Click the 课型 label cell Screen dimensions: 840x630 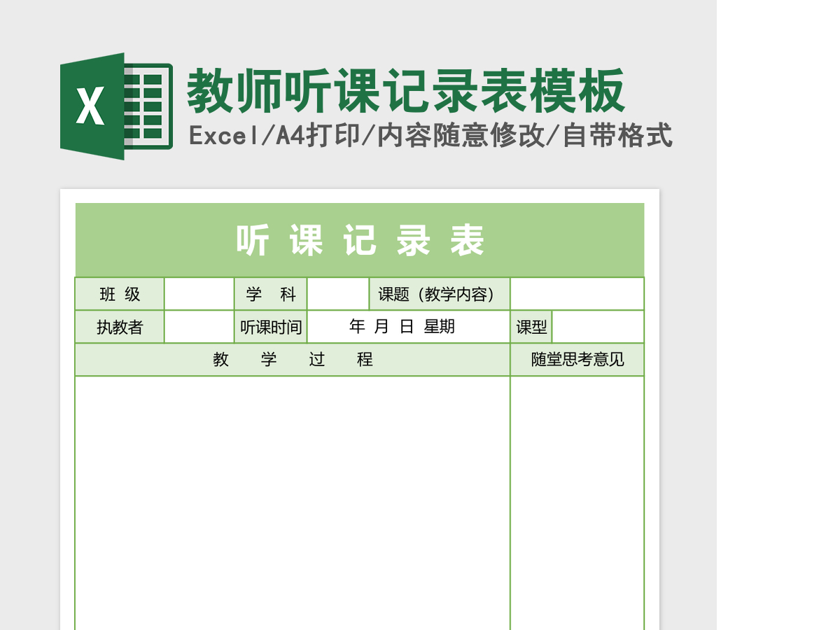point(531,327)
